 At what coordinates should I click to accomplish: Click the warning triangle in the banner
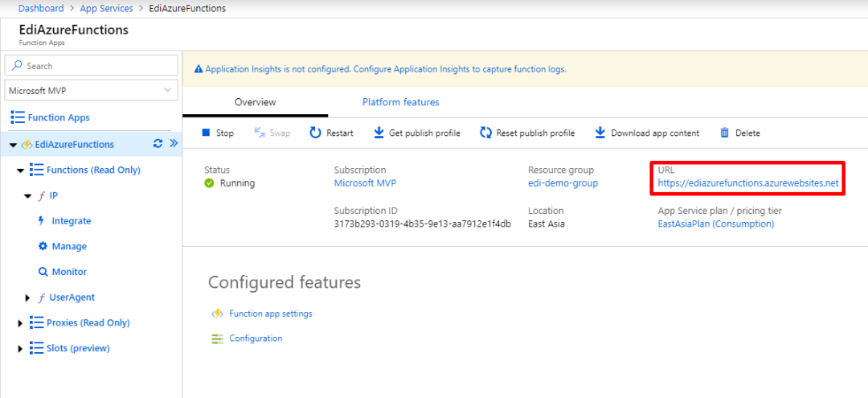199,70
